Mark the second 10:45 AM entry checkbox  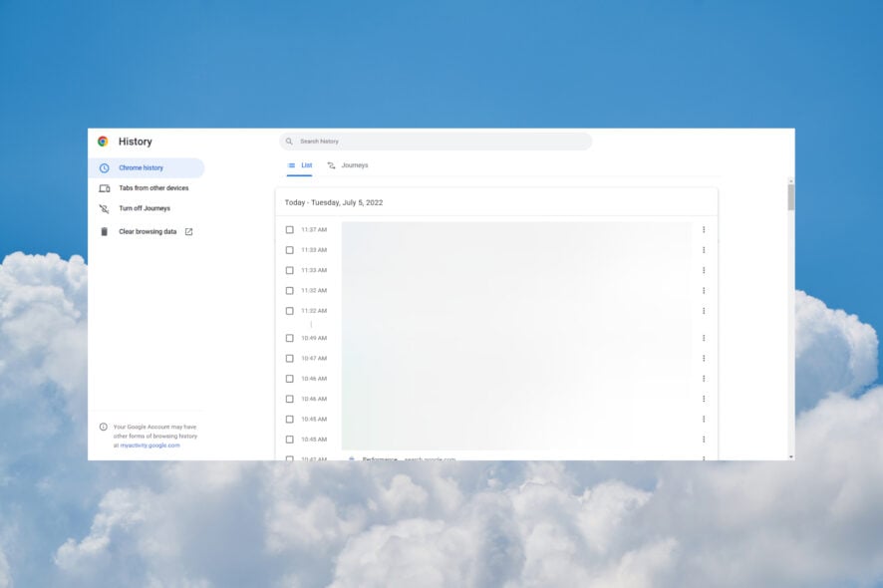click(x=289, y=440)
